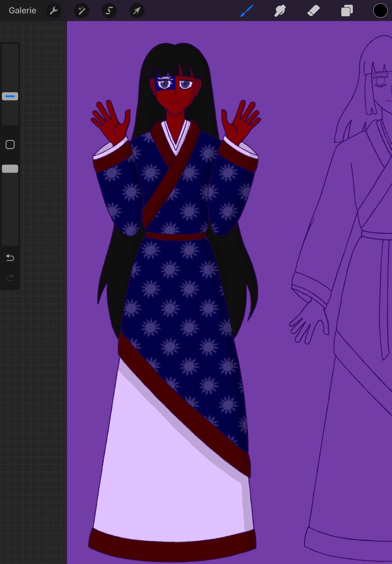The height and width of the screenshot is (564, 392).
Task: Open the Actions menu with the wrench icon
Action: click(53, 10)
